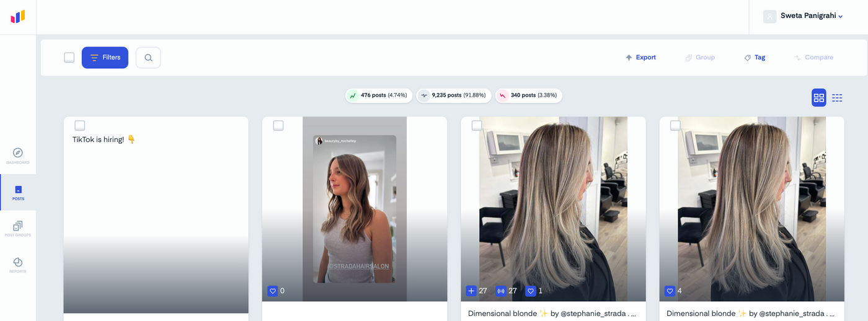This screenshot has width=868, height=321.
Task: Click heart icon showing 1 like
Action: tap(530, 291)
